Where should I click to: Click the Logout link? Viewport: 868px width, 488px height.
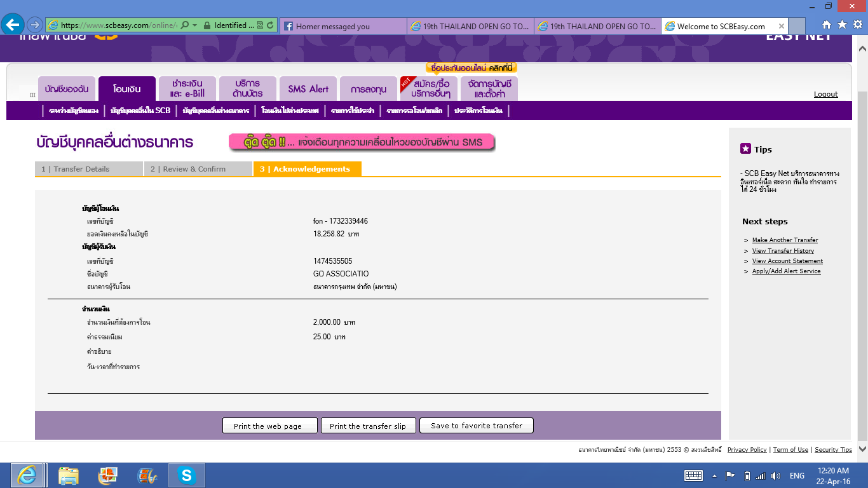pyautogui.click(x=825, y=94)
